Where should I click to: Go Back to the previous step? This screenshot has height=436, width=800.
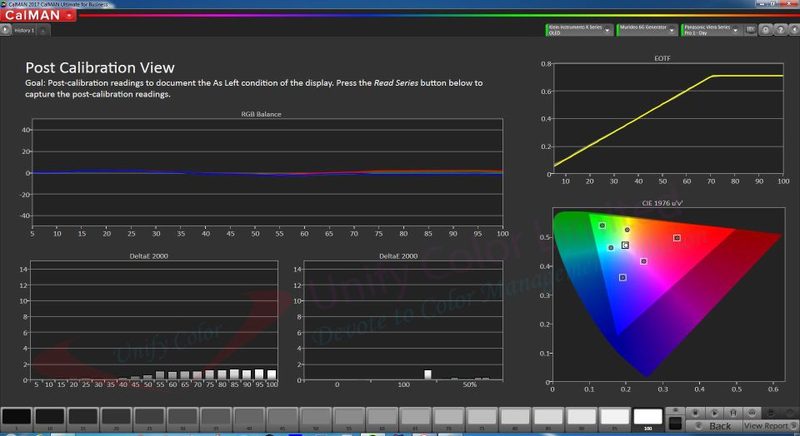point(714,426)
